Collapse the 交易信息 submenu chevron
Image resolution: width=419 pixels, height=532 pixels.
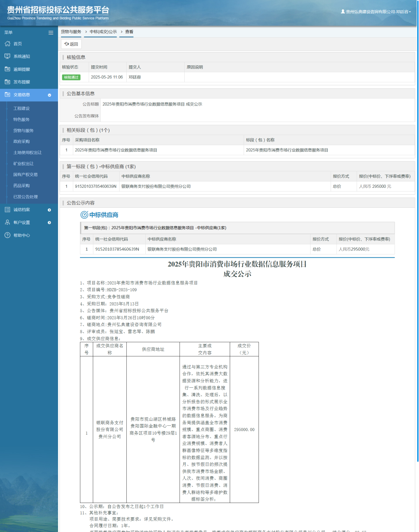(49, 95)
